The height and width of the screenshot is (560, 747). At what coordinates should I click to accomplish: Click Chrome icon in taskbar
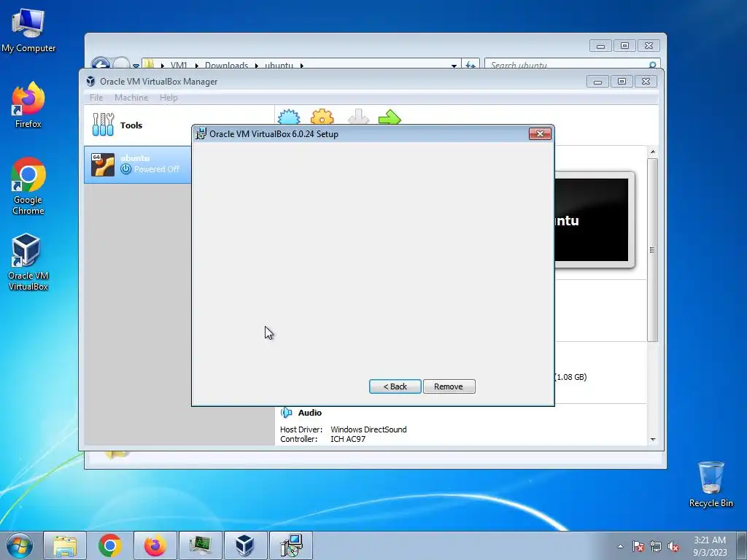click(x=110, y=545)
